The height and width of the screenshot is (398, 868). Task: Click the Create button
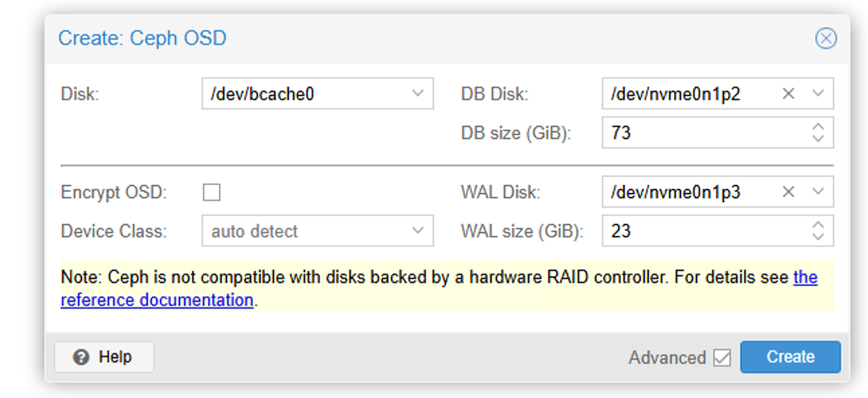click(x=790, y=357)
